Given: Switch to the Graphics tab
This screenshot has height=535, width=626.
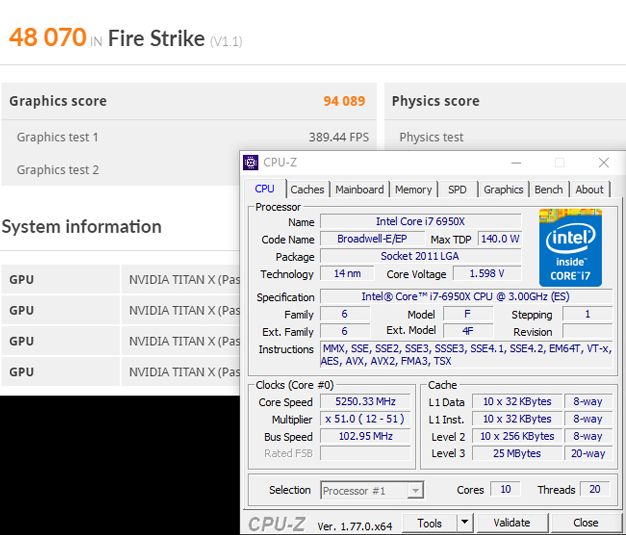Looking at the screenshot, I should 503,189.
